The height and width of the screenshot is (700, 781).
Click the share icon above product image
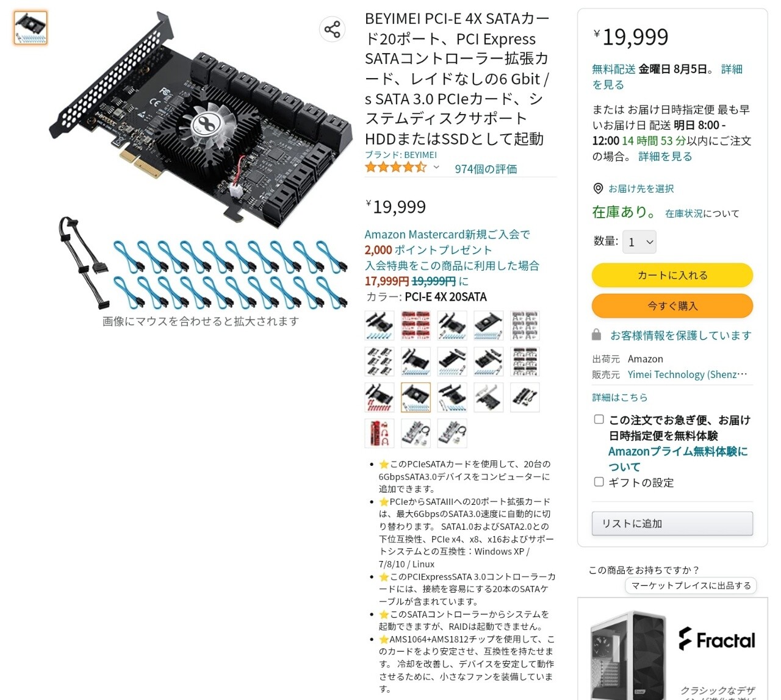[x=332, y=29]
